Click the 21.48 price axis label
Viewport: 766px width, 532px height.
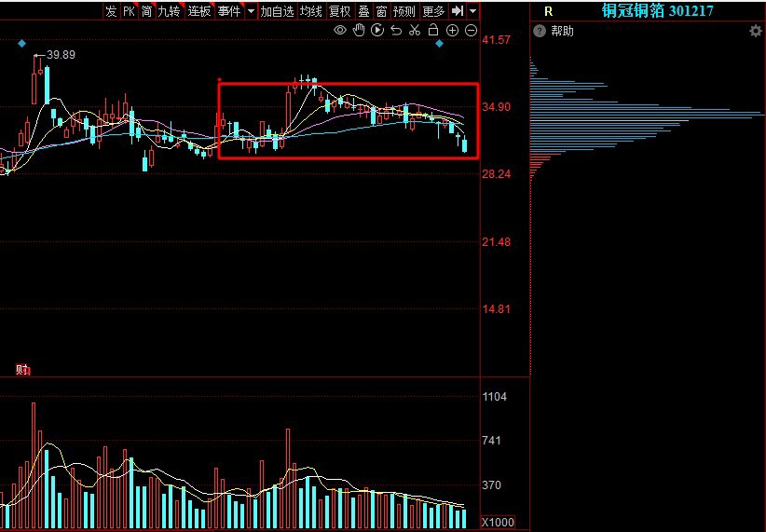click(497, 242)
